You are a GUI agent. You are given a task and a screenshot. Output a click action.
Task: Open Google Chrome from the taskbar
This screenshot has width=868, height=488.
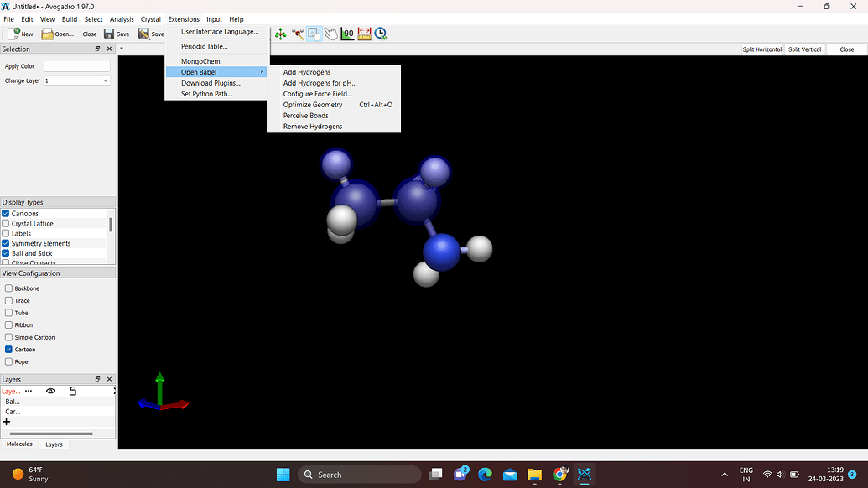[x=559, y=475]
